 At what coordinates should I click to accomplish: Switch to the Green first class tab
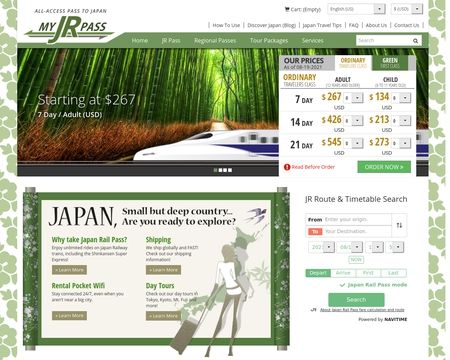[x=390, y=62]
